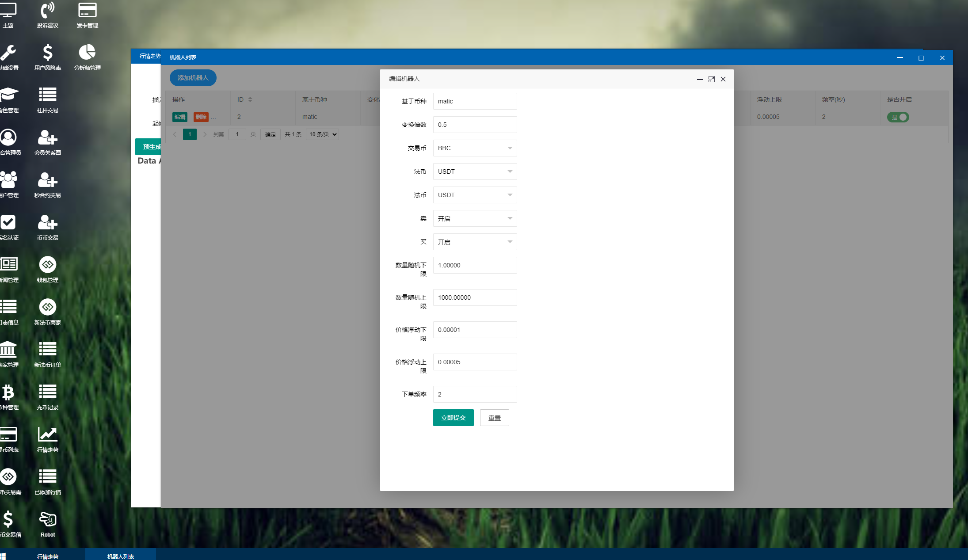This screenshot has width=968, height=560.
Task: Submit the form via 立即提交 button
Action: [453, 417]
